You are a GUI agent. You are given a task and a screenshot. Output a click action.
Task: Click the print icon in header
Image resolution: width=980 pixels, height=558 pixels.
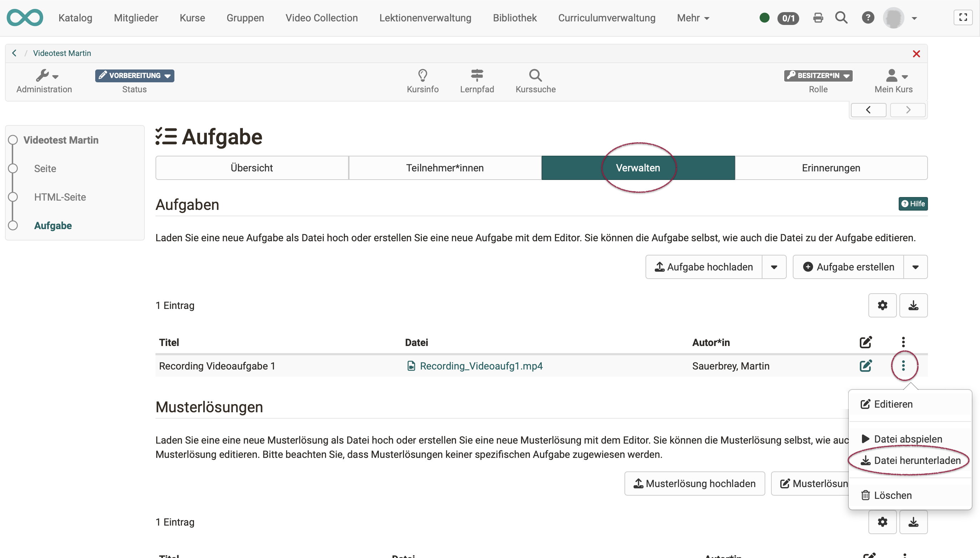[818, 17]
